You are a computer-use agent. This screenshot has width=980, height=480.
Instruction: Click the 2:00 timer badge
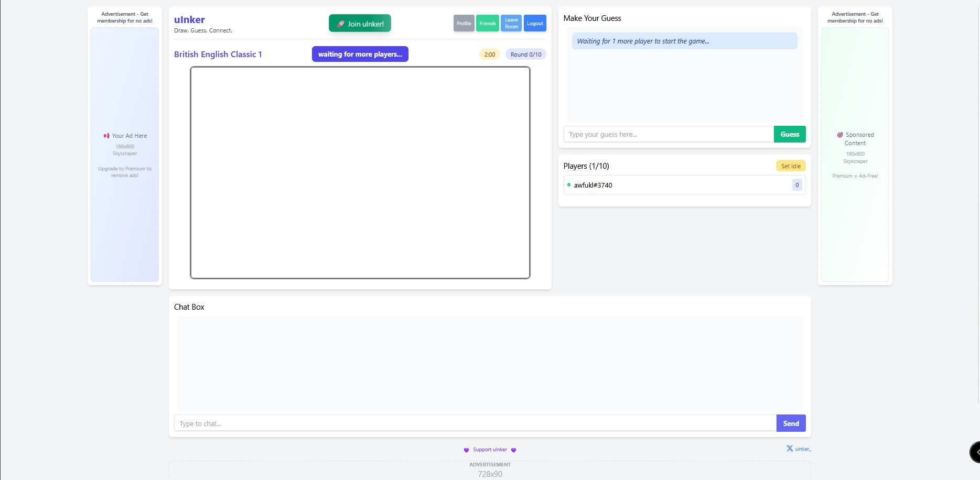(x=490, y=54)
